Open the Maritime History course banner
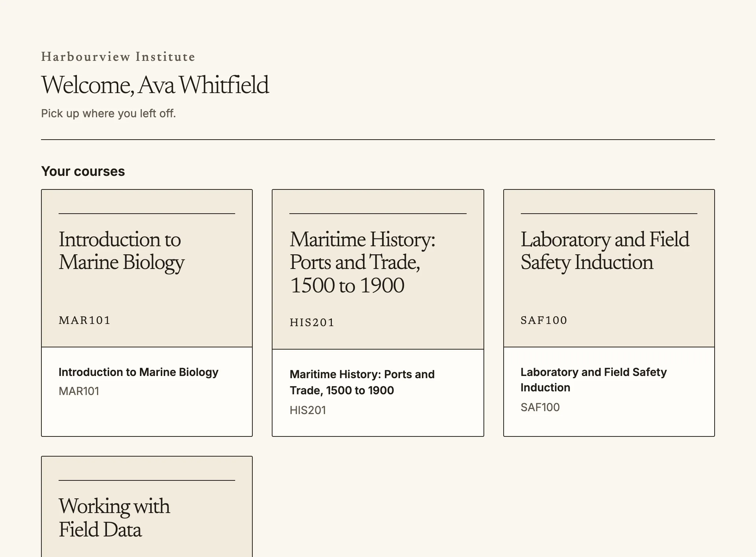 click(378, 269)
